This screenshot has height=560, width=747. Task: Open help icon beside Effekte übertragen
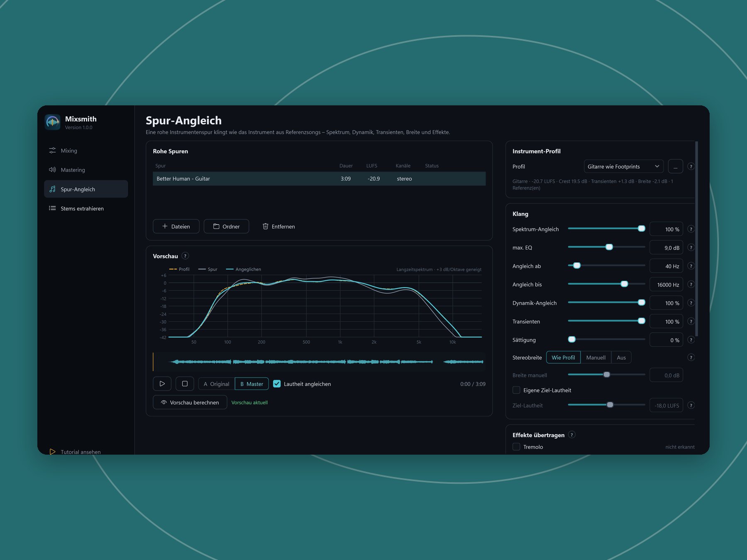coord(572,435)
